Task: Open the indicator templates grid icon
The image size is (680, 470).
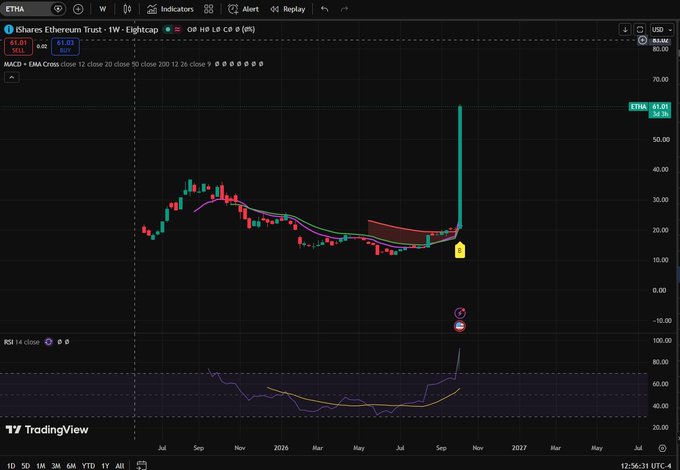Action: pos(209,9)
